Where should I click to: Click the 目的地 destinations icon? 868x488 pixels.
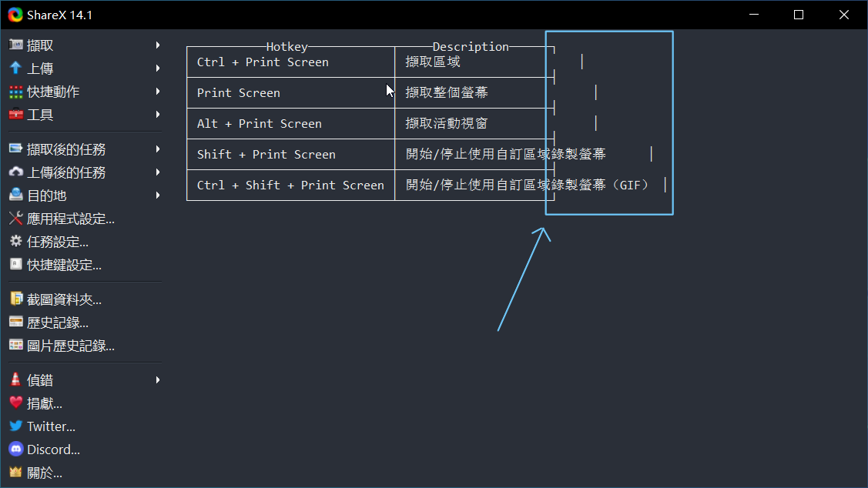click(16, 196)
